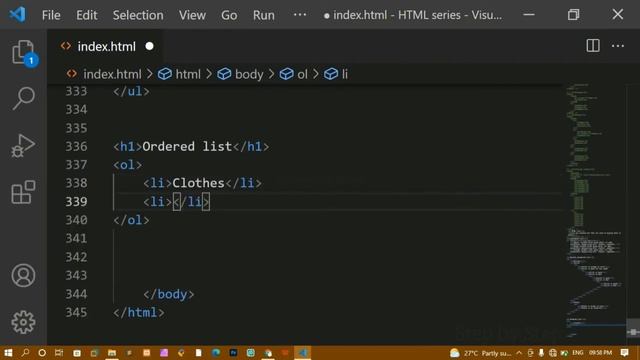This screenshot has width=640, height=360.
Task: Click the closing </ul> tag on line 333
Action: (131, 91)
